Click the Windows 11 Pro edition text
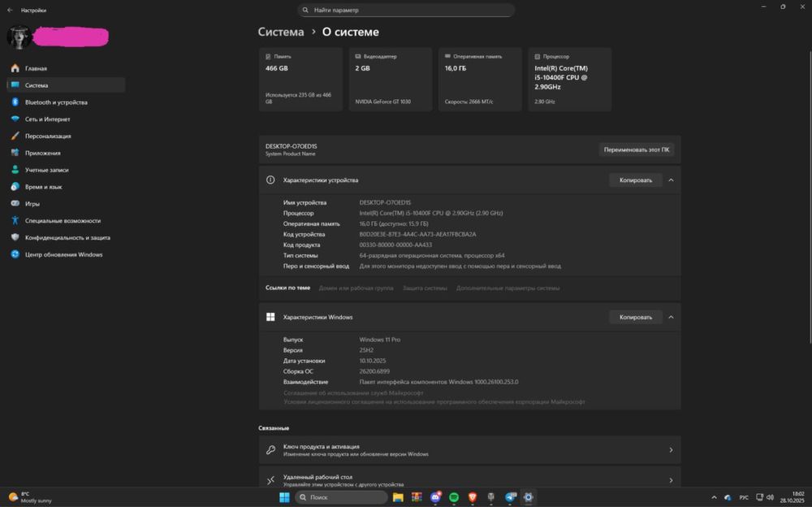The width and height of the screenshot is (812, 507). click(x=379, y=340)
